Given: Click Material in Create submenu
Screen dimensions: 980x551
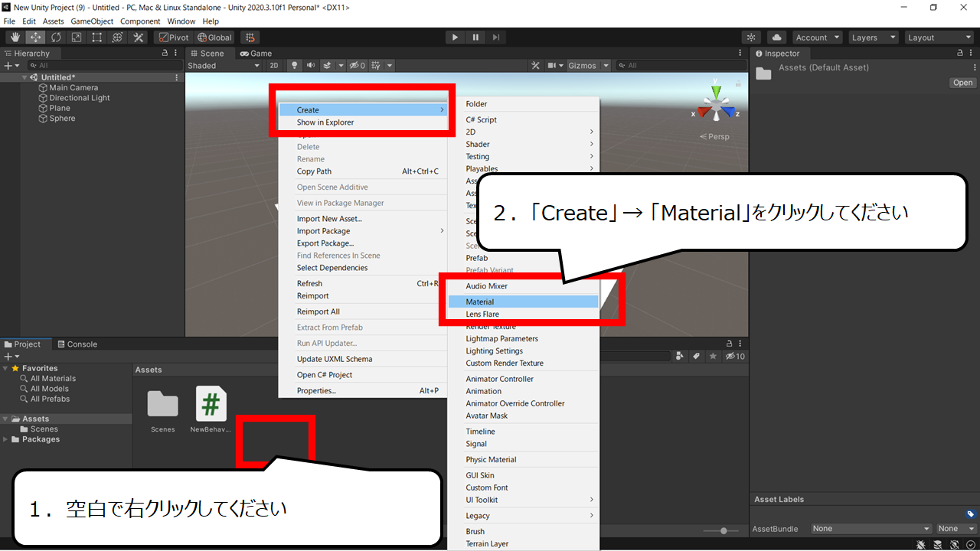Looking at the screenshot, I should click(523, 302).
